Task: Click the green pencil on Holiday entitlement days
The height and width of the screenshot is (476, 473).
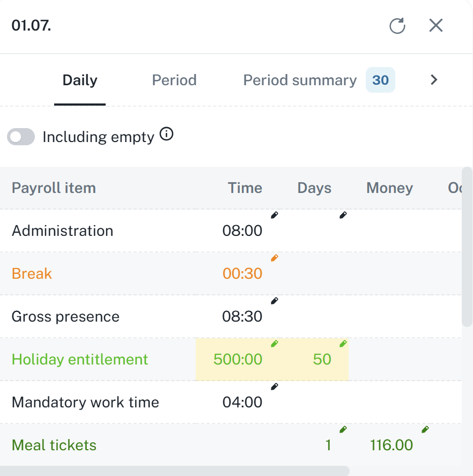Action: click(343, 344)
